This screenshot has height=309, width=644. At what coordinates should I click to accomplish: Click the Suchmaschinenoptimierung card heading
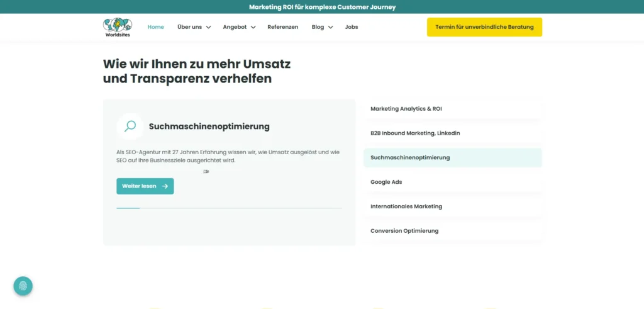(209, 126)
